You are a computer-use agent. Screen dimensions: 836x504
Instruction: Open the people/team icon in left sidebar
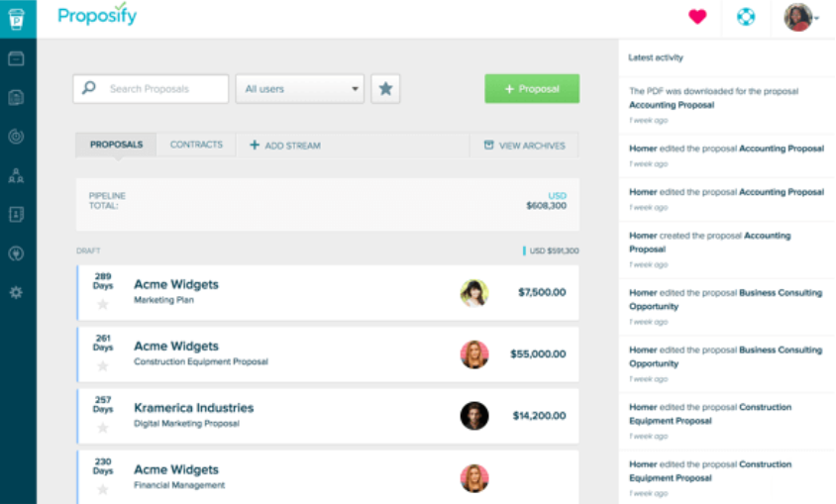tap(16, 175)
